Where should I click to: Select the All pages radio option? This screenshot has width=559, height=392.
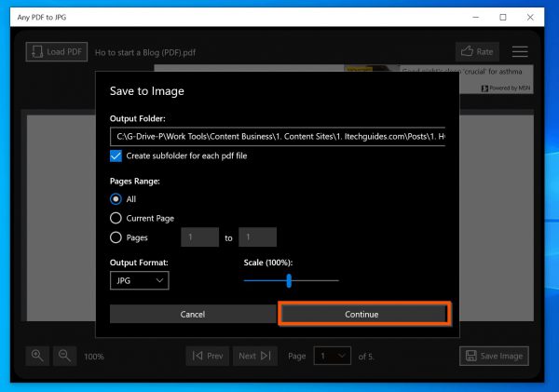tap(116, 198)
